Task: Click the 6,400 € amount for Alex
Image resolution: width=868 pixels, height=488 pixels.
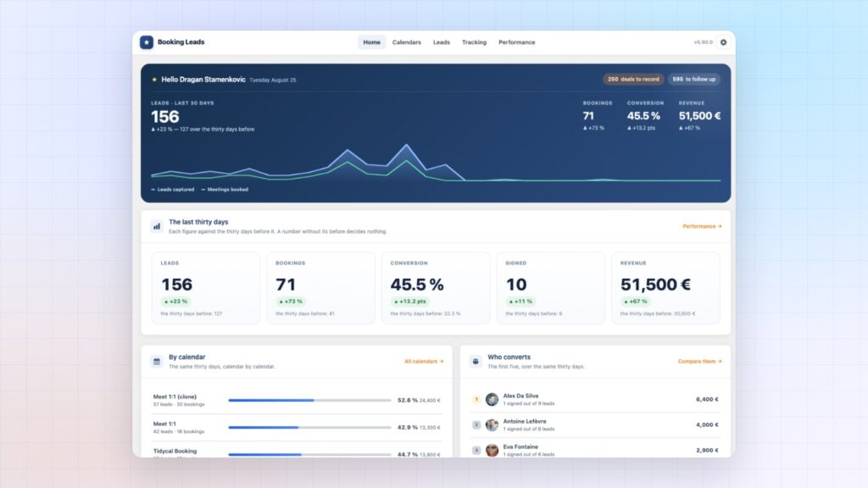Action: coord(707,399)
